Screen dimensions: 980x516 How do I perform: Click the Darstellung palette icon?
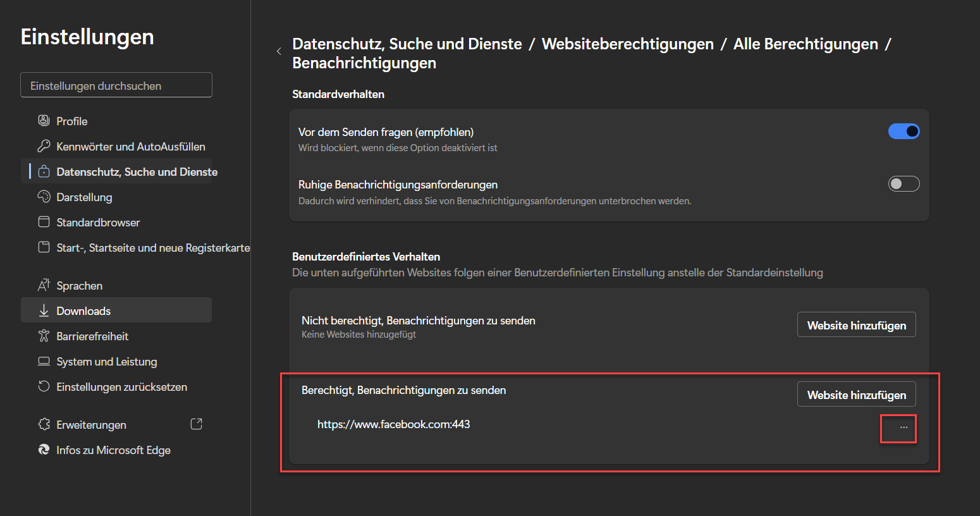pos(44,197)
